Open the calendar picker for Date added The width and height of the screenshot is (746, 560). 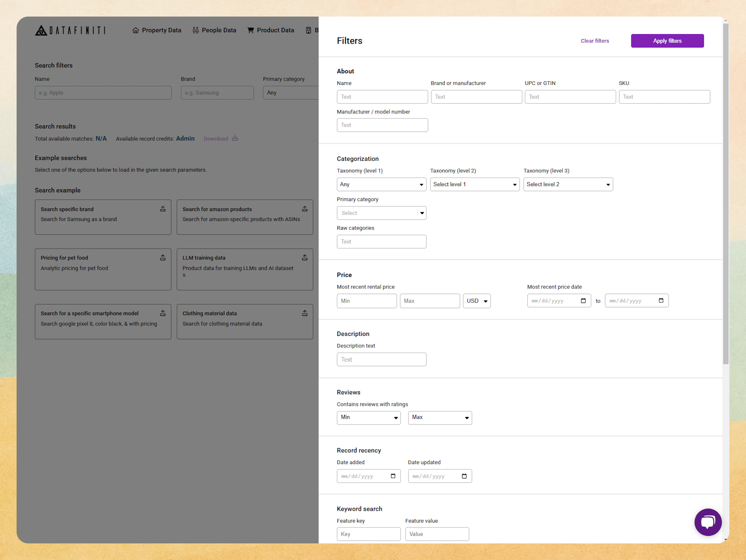(393, 476)
